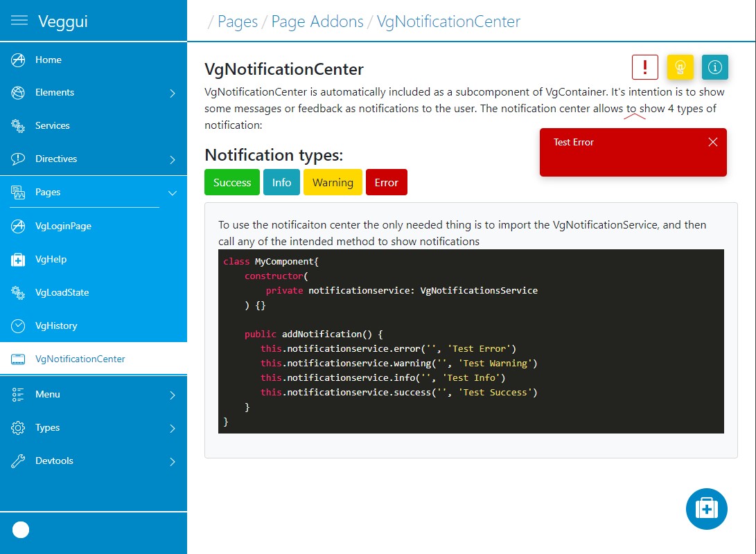
Task: Click the teal Info notification button
Action: (281, 183)
